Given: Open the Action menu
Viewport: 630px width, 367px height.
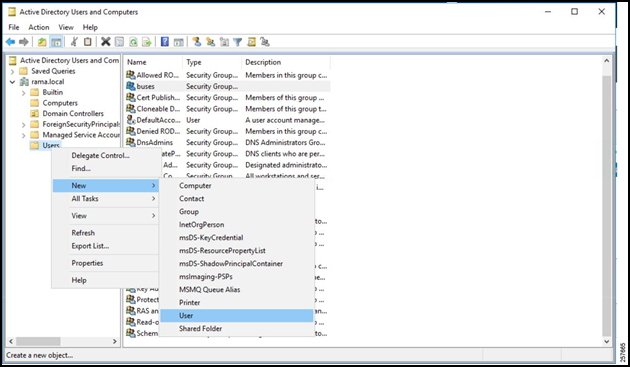Looking at the screenshot, I should point(39,27).
